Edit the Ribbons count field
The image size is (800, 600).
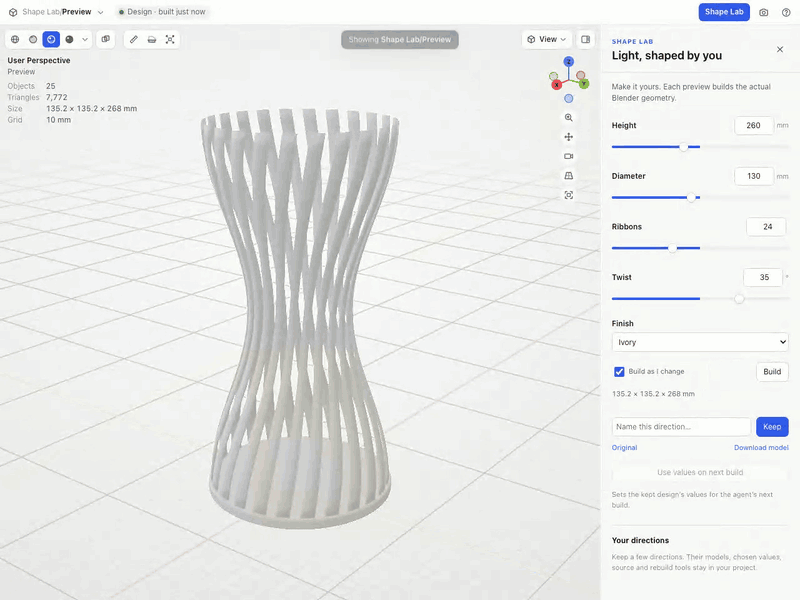(x=766, y=227)
